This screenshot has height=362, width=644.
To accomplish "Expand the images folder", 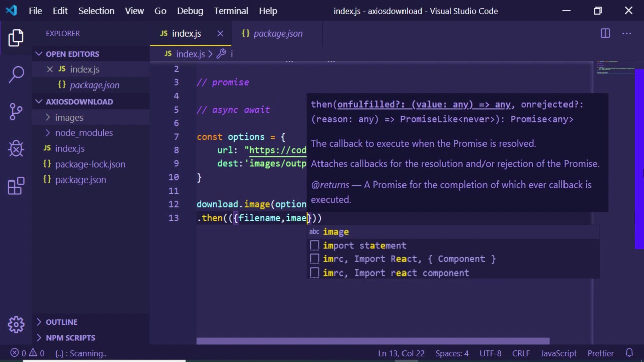I will (x=69, y=117).
